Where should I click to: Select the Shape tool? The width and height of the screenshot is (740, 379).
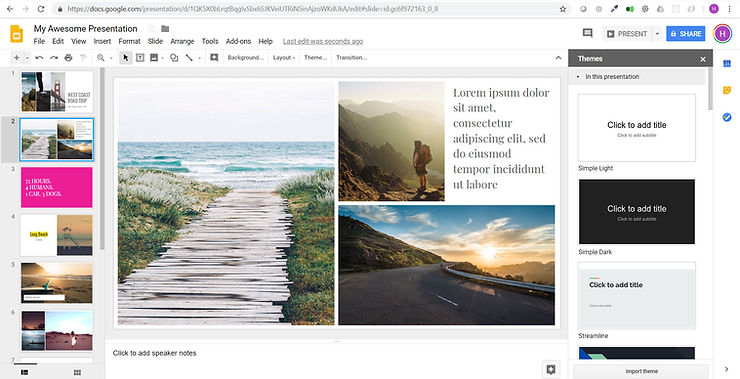tap(174, 58)
